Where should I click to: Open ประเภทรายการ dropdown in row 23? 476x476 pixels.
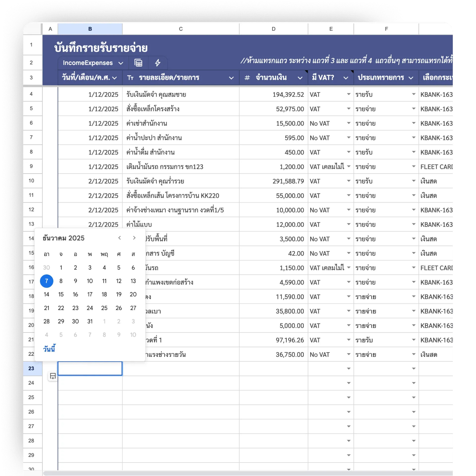click(x=414, y=368)
